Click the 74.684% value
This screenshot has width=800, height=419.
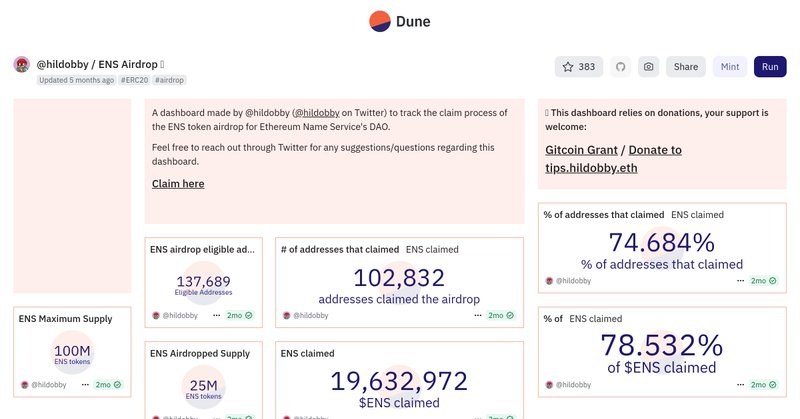pos(662,242)
